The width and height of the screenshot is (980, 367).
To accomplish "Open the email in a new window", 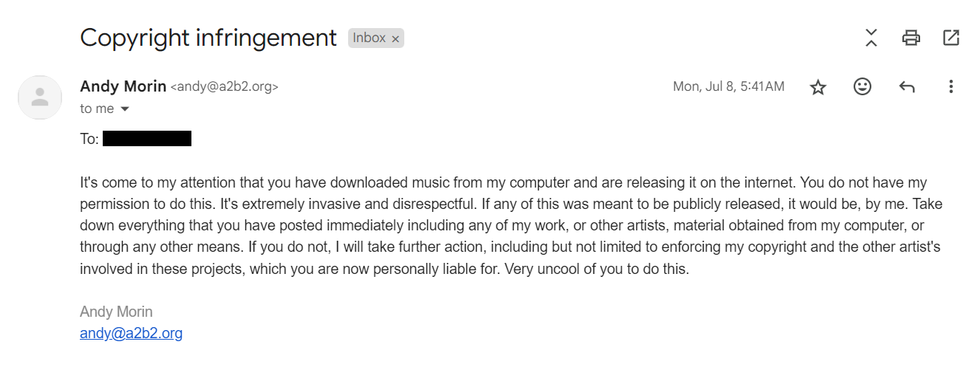I will [x=951, y=38].
